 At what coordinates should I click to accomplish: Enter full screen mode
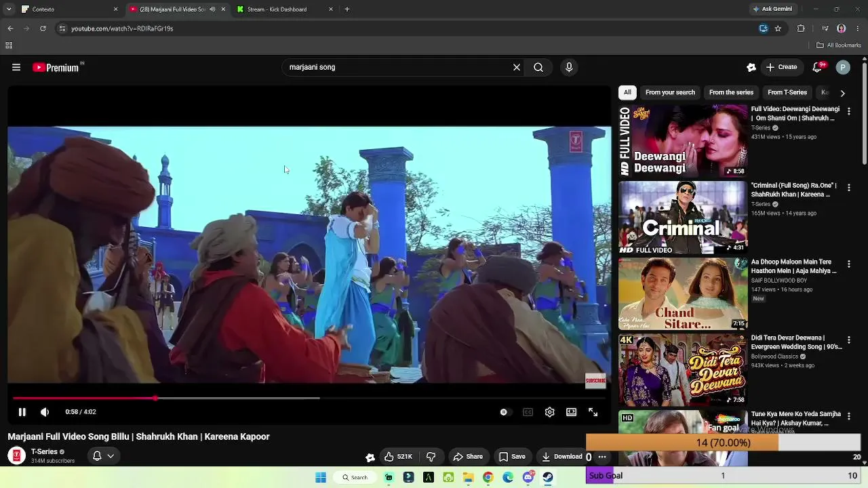[593, 411]
